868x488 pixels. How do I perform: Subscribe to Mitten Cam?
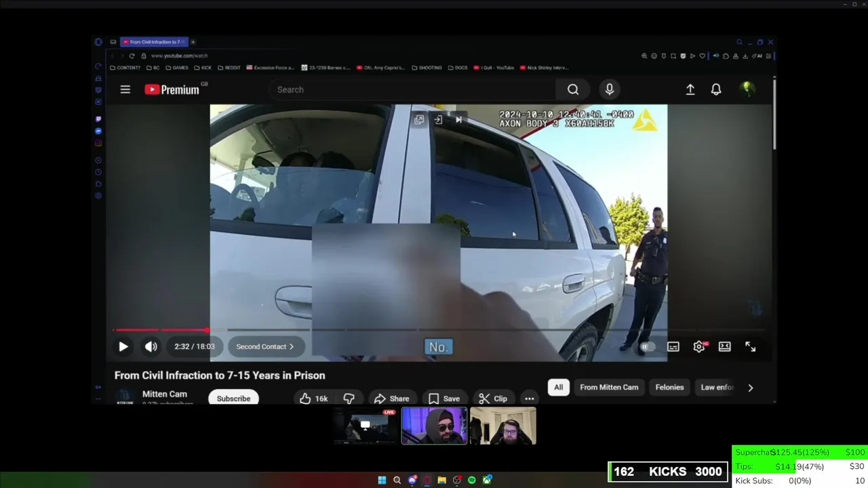click(x=233, y=399)
